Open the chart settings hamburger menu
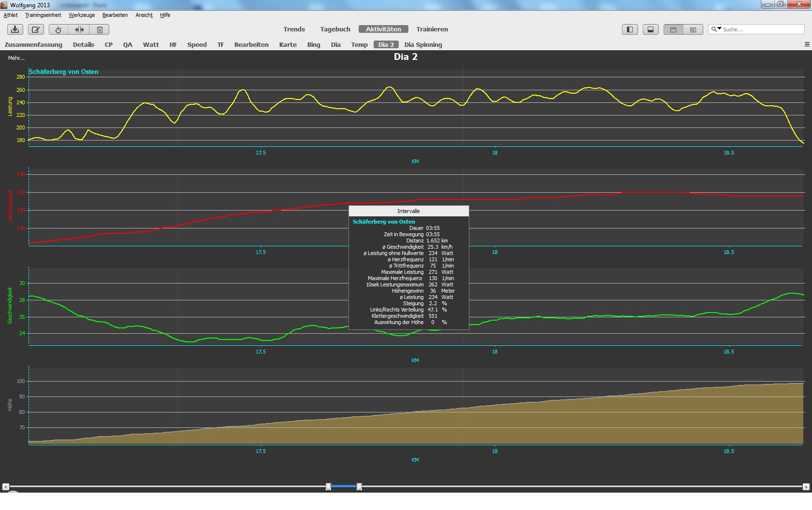Image resolution: width=812 pixels, height=510 pixels. click(x=807, y=44)
